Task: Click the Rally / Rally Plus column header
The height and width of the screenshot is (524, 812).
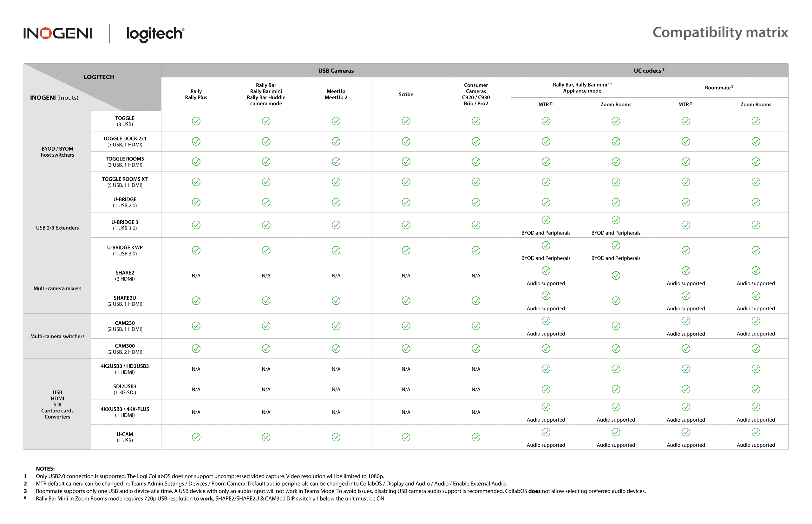Action: [196, 94]
